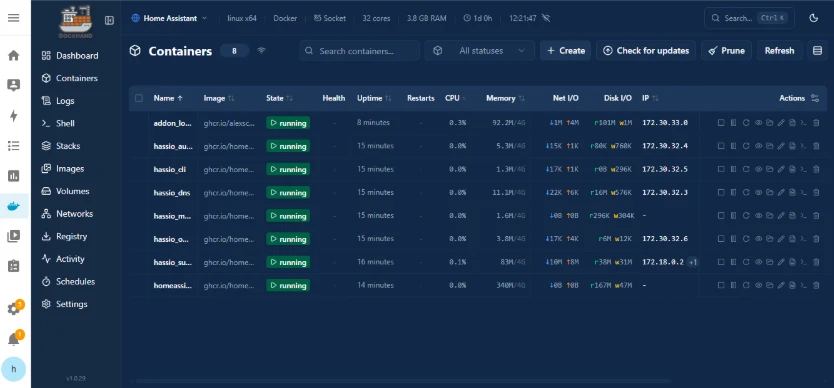Edit the homeassistant container via its pencil icon

point(781,285)
